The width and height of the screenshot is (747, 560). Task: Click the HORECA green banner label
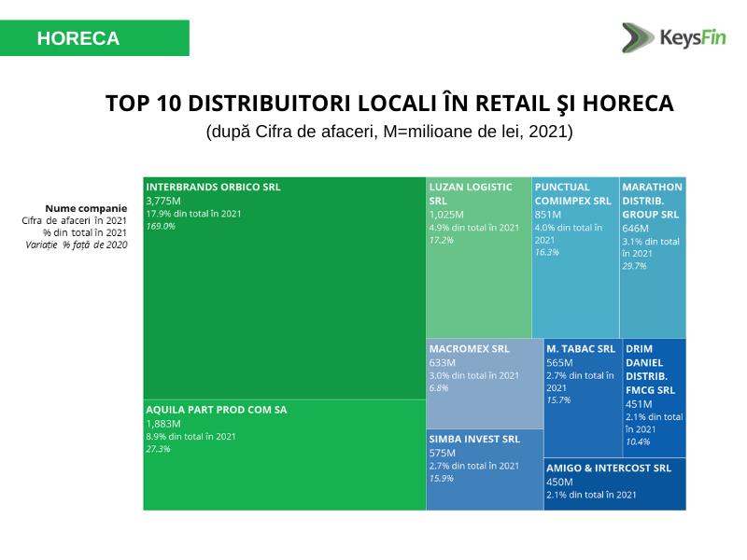click(x=94, y=38)
